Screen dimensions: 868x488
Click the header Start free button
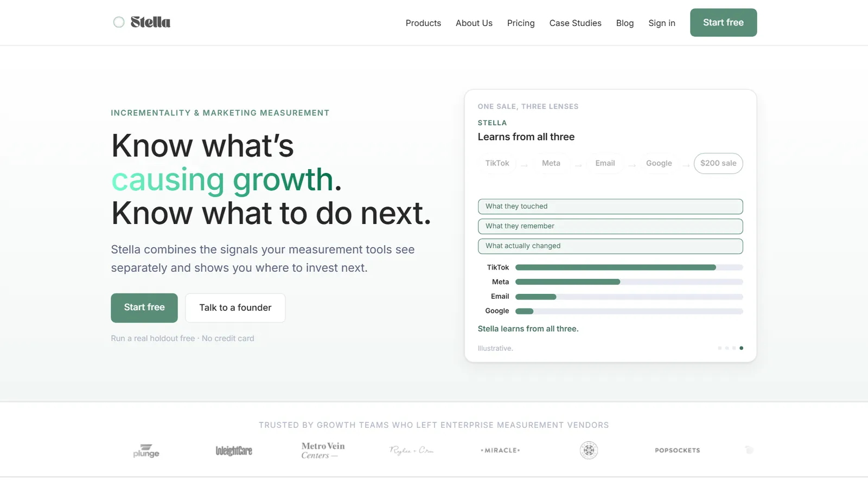point(723,23)
